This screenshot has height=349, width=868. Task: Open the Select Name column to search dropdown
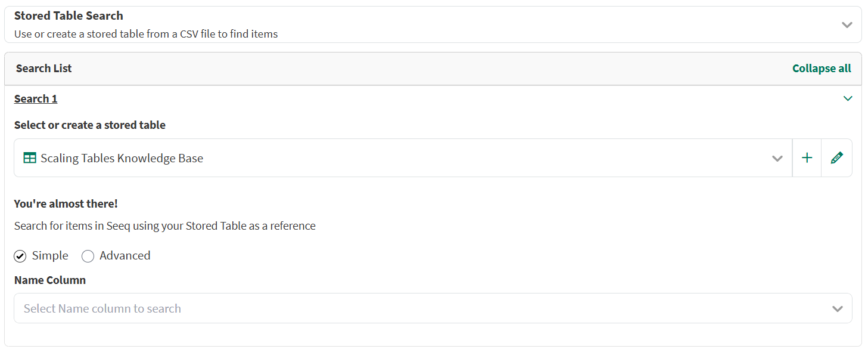[417, 308]
